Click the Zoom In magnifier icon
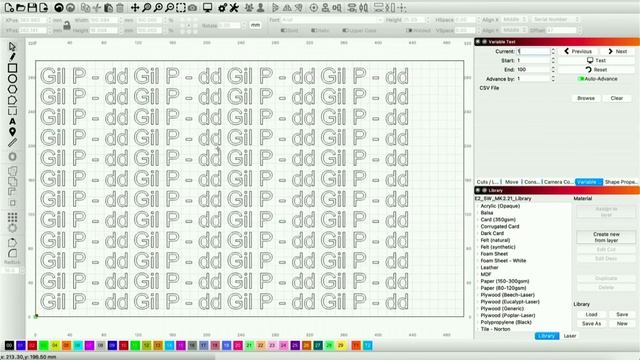 158,7
